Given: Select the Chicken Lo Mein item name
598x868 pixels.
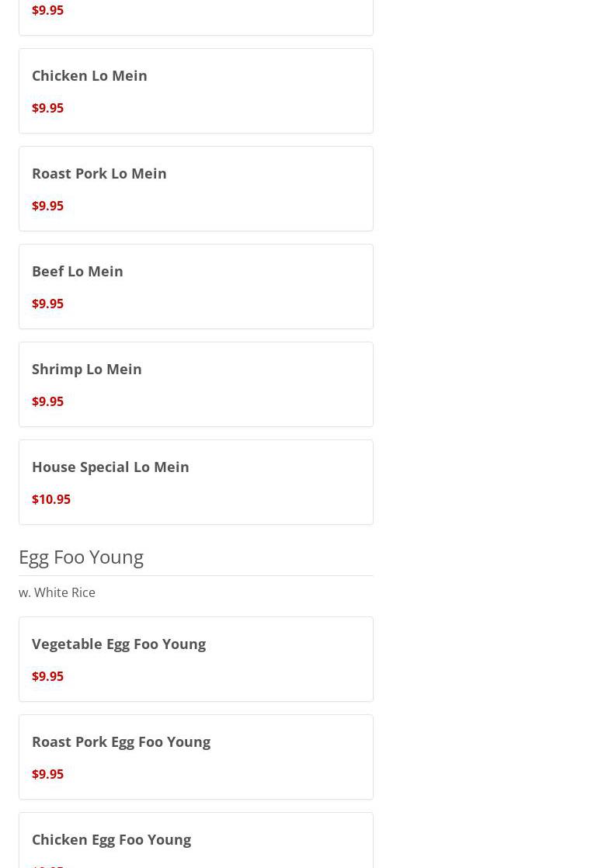Looking at the screenshot, I should [89, 75].
